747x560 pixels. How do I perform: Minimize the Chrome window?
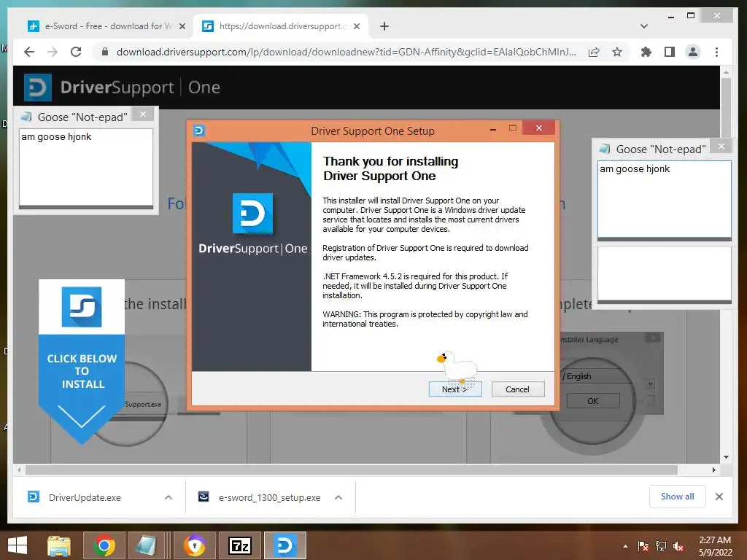[671, 17]
